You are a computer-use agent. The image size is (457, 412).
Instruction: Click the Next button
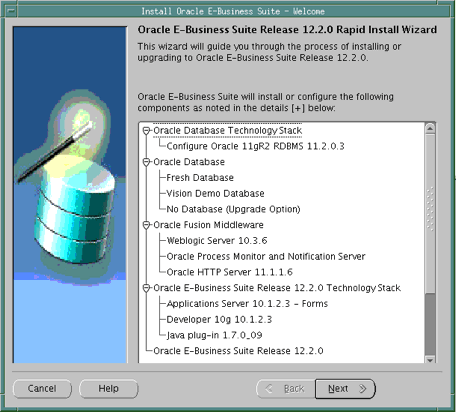click(x=345, y=389)
